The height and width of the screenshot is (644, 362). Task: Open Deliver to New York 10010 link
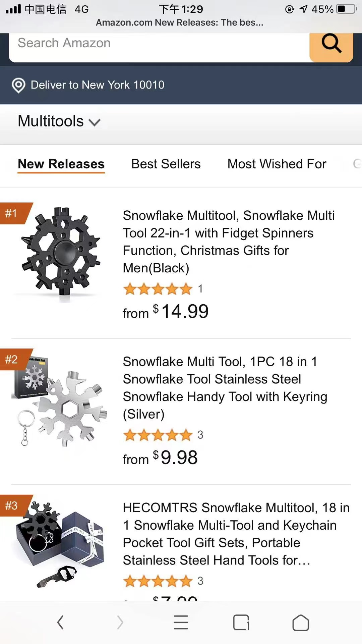(98, 85)
